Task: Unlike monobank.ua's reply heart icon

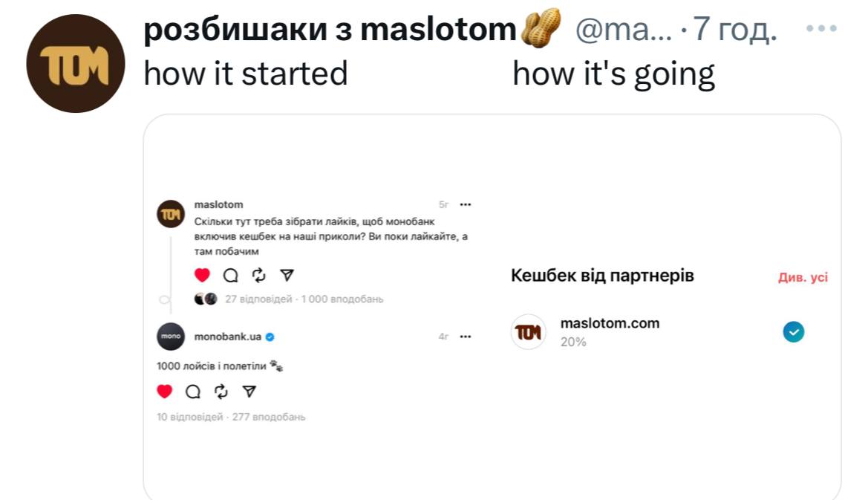Action: point(164,391)
